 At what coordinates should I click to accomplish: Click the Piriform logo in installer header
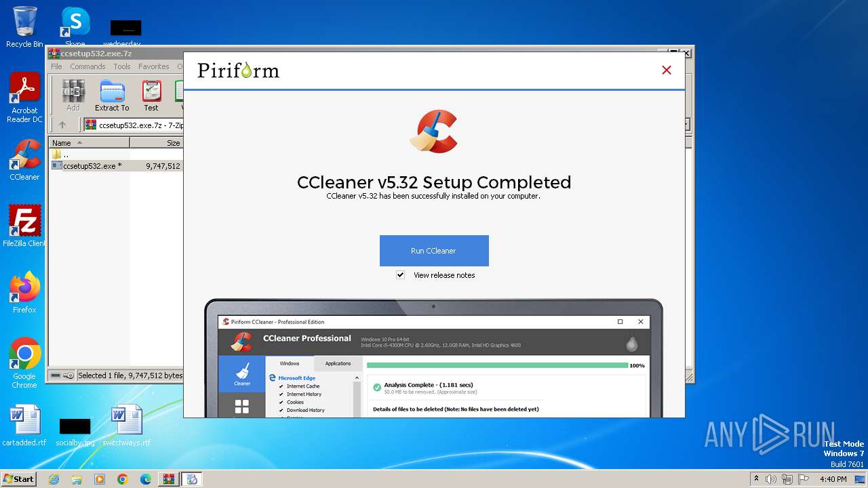pyautogui.click(x=238, y=70)
